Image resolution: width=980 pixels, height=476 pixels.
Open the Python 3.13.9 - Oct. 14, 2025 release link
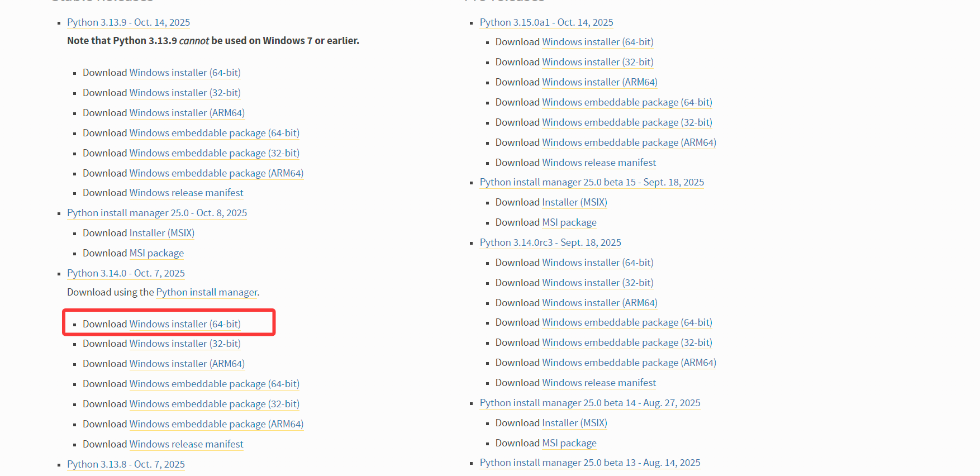click(x=129, y=22)
